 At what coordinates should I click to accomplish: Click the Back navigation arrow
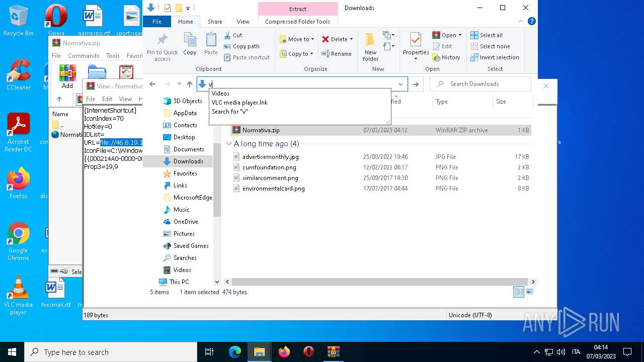(152, 84)
